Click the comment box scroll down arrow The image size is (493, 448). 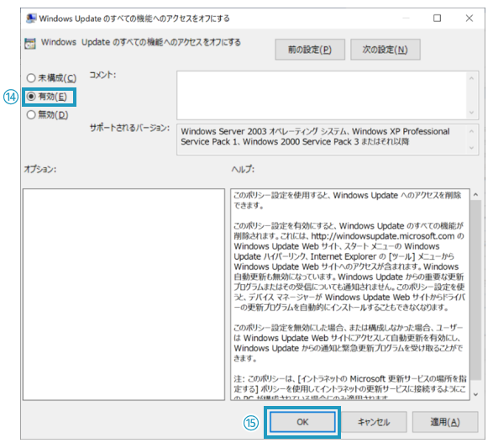pyautogui.click(x=471, y=113)
